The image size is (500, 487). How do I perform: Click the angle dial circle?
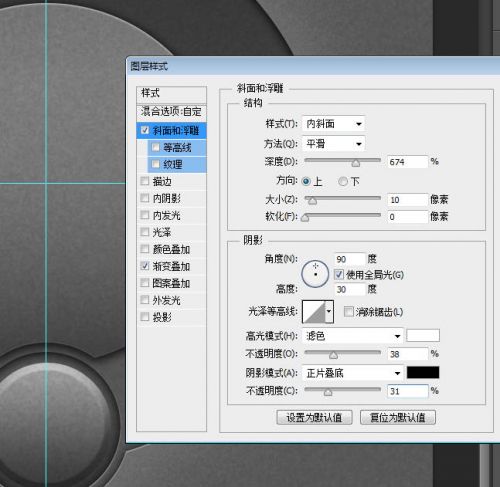pyautogui.click(x=315, y=274)
